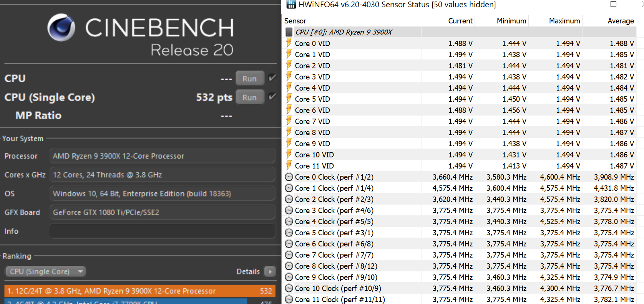Click the '1.413 V' minimum value for Core 11 VID

pyautogui.click(x=515, y=166)
